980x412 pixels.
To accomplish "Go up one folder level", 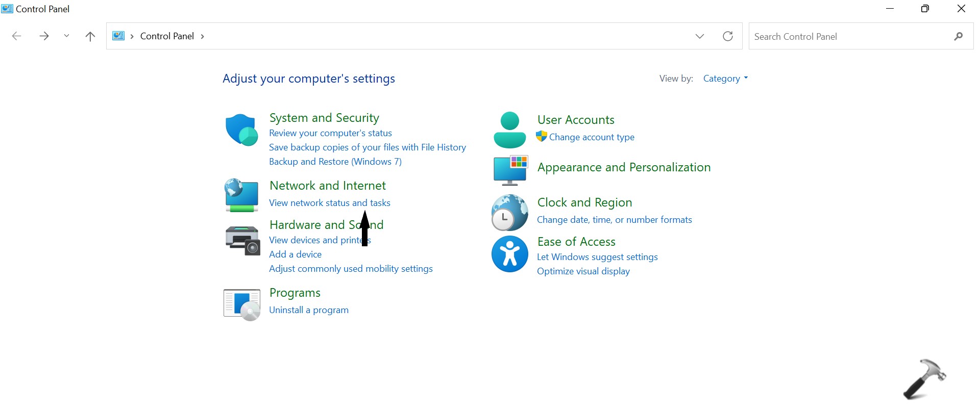I will (x=90, y=36).
